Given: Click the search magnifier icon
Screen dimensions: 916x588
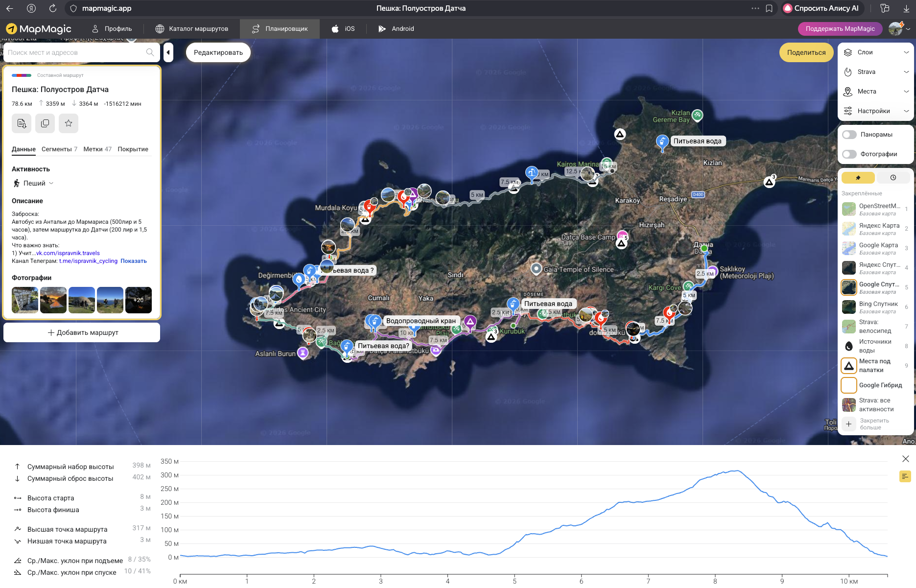Looking at the screenshot, I should [x=150, y=52].
